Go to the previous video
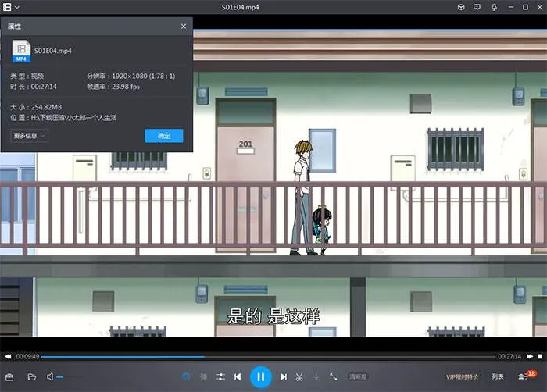The height and width of the screenshot is (392, 547). 238,376
